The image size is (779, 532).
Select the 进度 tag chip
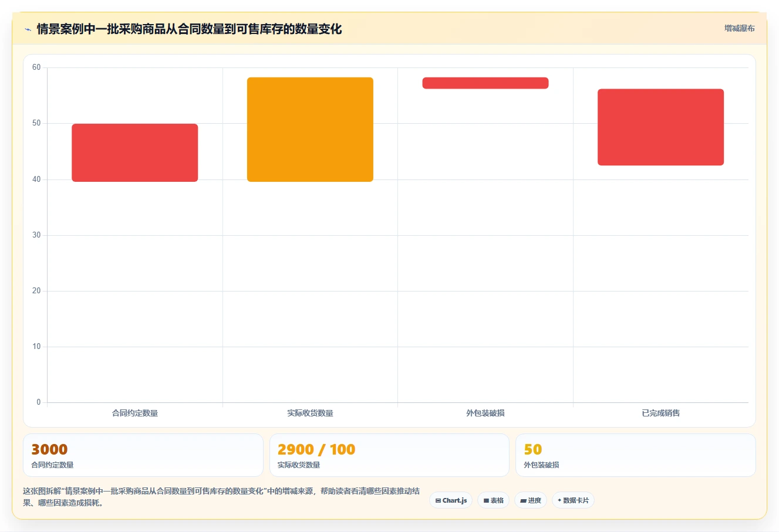(531, 500)
